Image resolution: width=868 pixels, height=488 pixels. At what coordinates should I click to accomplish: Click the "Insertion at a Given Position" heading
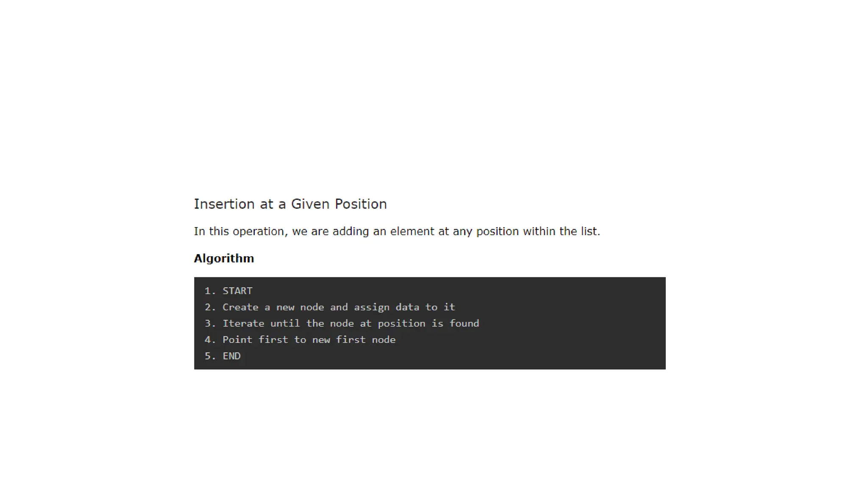[290, 204]
